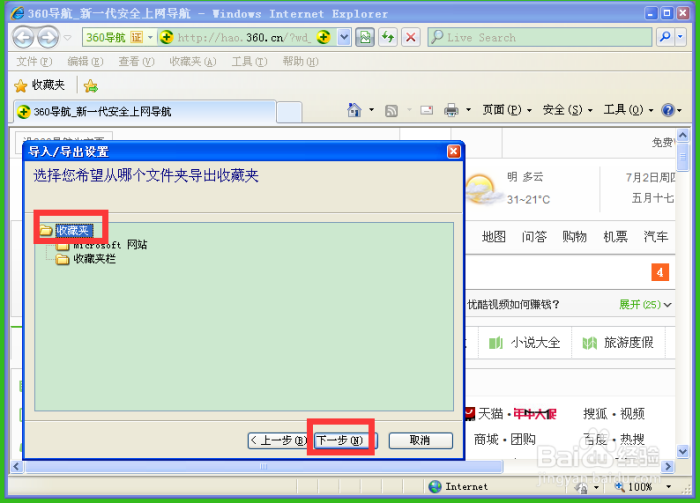The width and height of the screenshot is (700, 503).
Task: Open the 收藏夹(A) menu
Action: click(192, 61)
